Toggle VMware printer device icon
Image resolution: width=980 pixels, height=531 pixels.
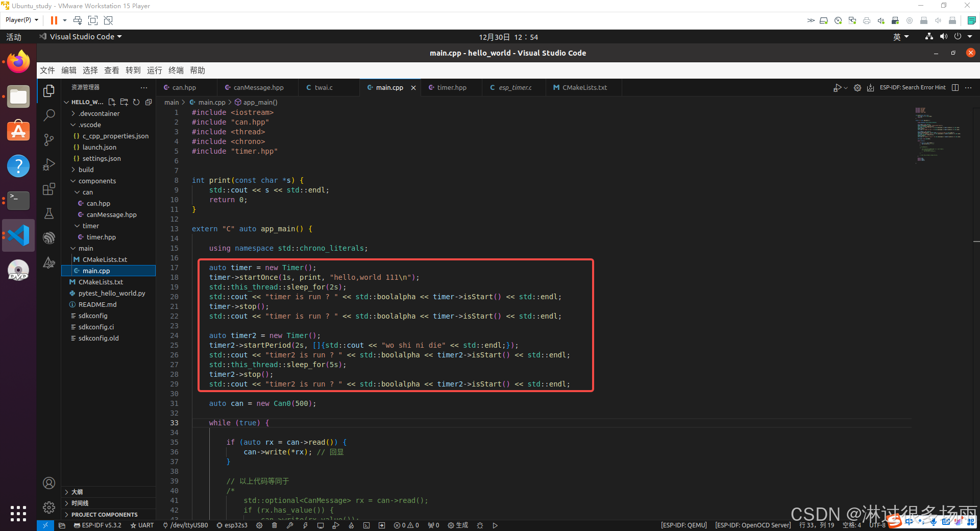coord(867,20)
